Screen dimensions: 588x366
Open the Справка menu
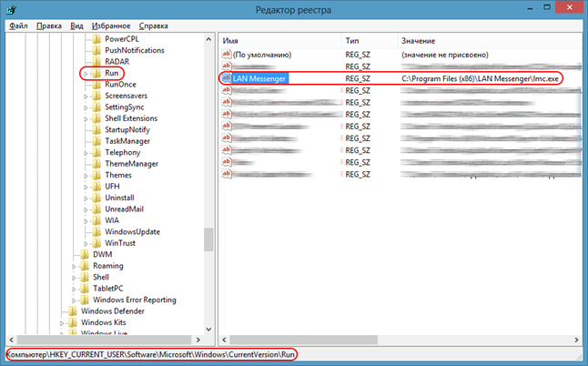pyautogui.click(x=154, y=25)
